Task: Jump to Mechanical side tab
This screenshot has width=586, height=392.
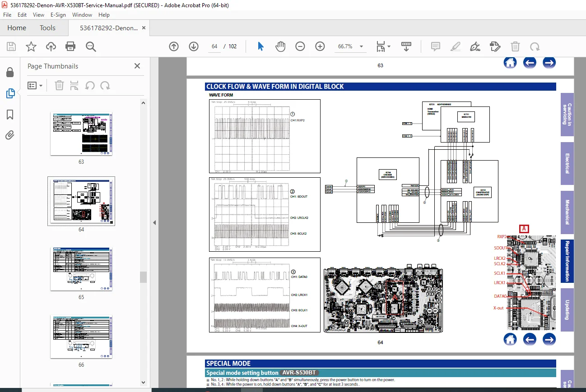Action: pos(567,212)
